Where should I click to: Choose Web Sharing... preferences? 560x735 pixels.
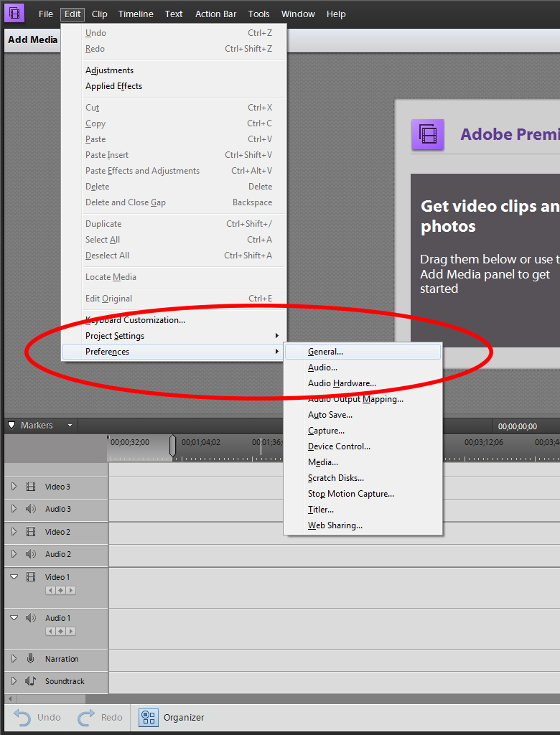click(363, 525)
